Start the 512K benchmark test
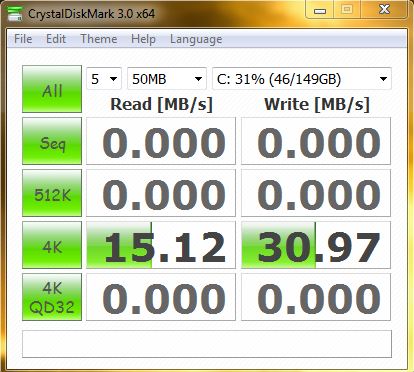 click(x=52, y=193)
